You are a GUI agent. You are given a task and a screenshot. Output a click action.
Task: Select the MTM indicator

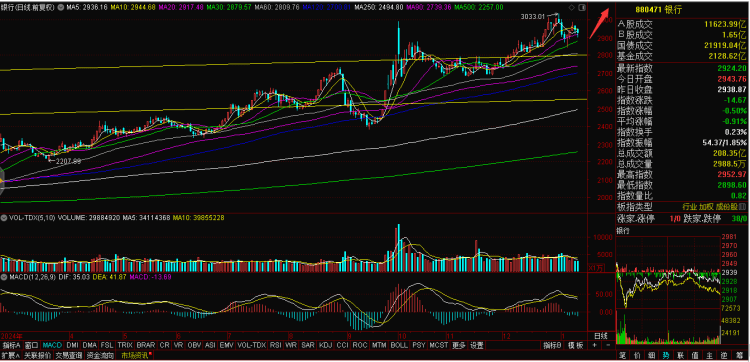(379, 345)
